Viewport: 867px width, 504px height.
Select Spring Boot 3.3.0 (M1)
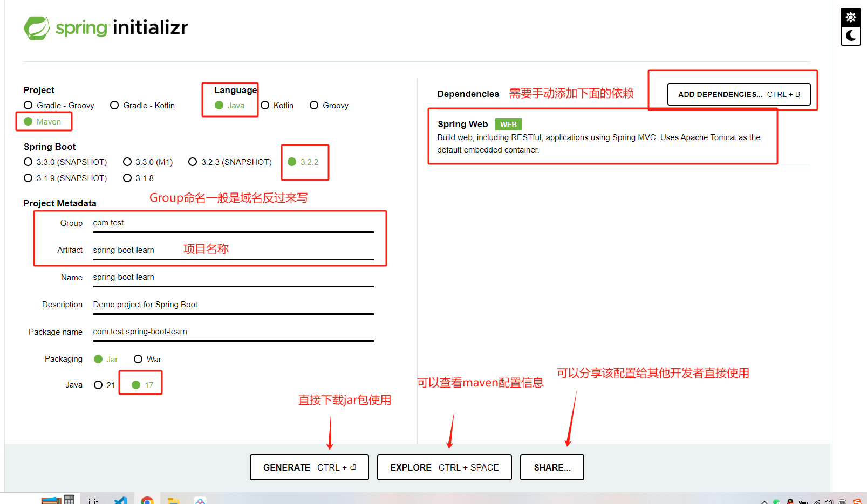click(148, 162)
